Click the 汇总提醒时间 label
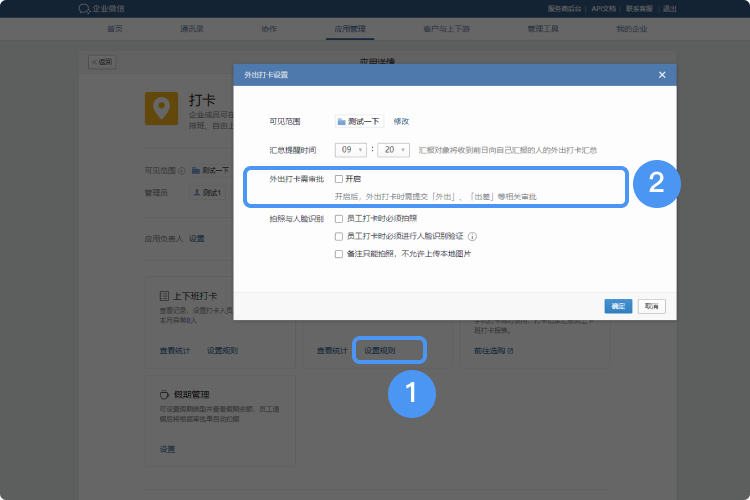750x500 pixels. click(293, 150)
